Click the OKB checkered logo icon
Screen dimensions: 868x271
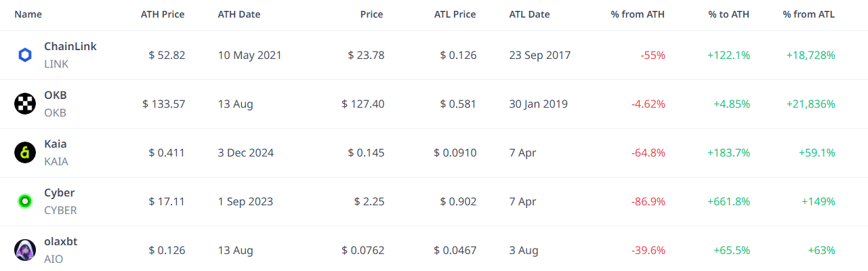pyautogui.click(x=25, y=104)
